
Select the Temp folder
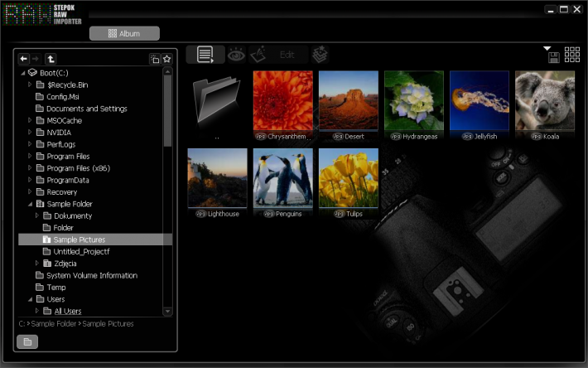[55, 288]
